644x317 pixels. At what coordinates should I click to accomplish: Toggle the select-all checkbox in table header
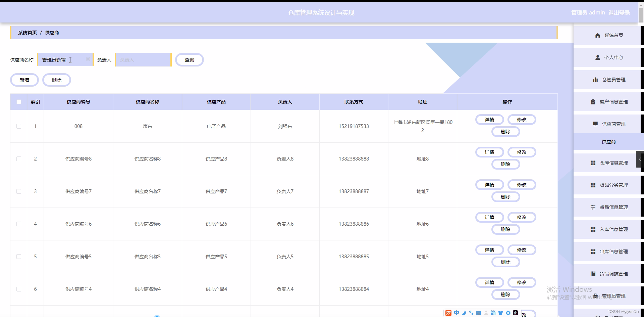pyautogui.click(x=18, y=102)
